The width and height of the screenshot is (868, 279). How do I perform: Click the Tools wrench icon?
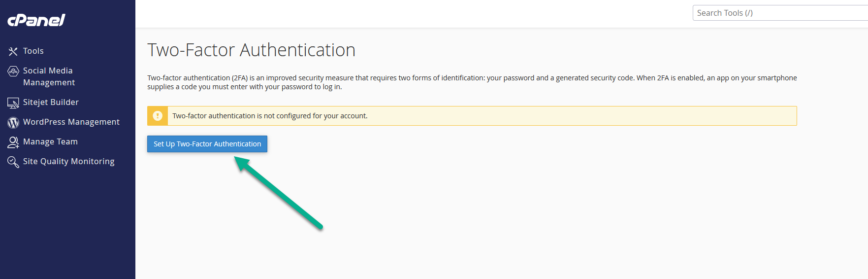[13, 51]
